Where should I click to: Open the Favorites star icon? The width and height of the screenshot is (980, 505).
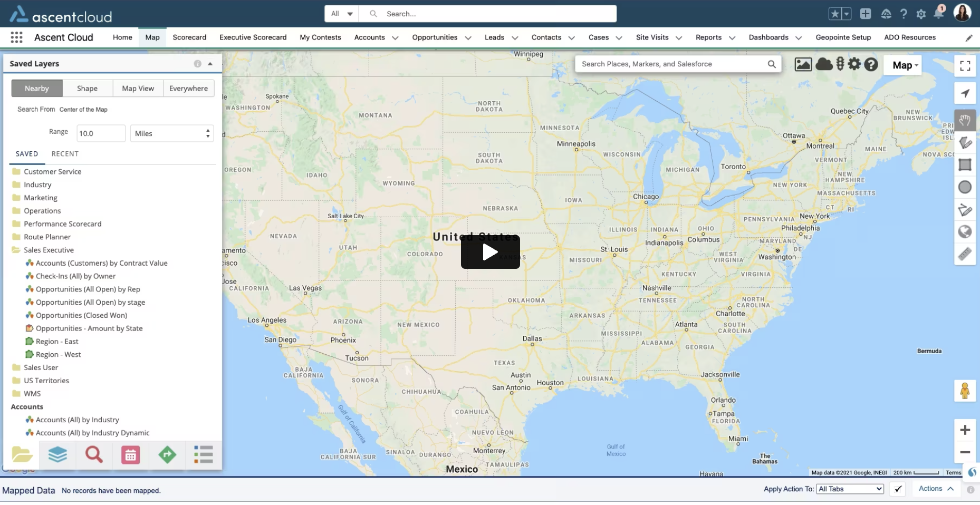[x=834, y=14]
